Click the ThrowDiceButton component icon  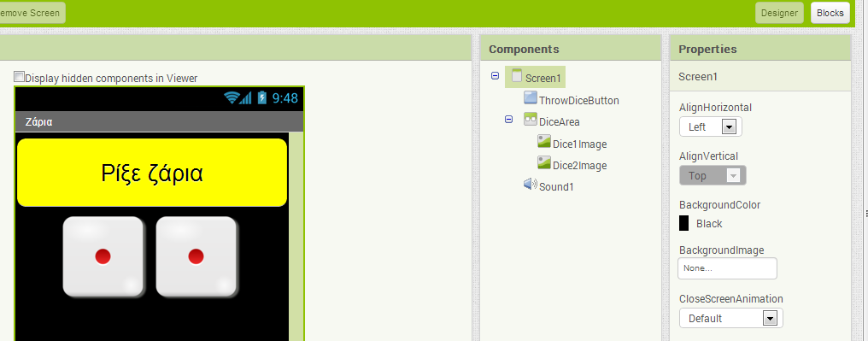531,98
